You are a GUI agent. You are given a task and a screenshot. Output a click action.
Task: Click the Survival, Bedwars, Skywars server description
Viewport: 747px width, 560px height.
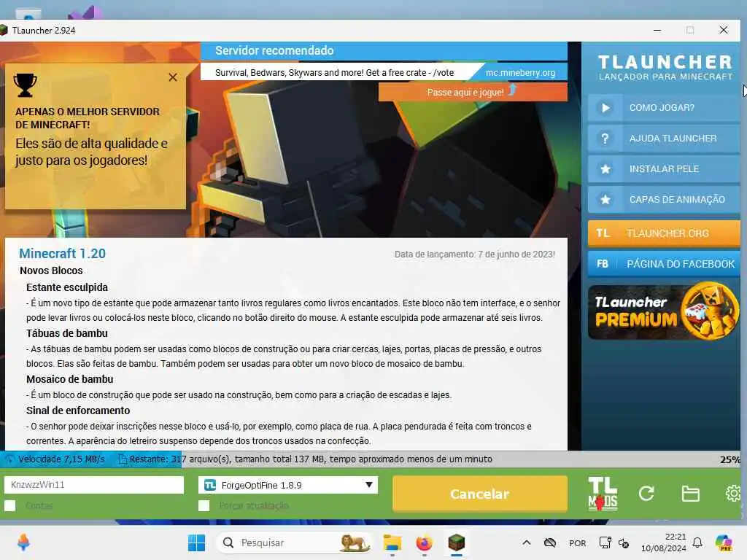click(334, 73)
